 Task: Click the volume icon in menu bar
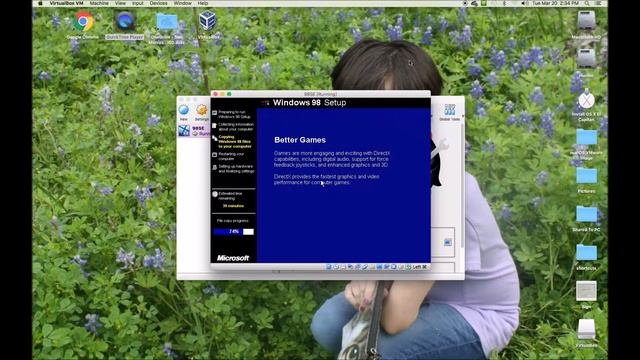[x=524, y=3]
